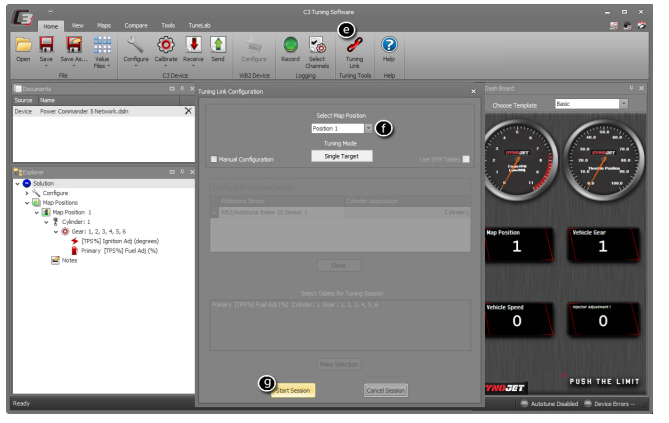The image size is (669, 423).
Task: Switch to the Tools ribbon tab
Action: tap(168, 26)
